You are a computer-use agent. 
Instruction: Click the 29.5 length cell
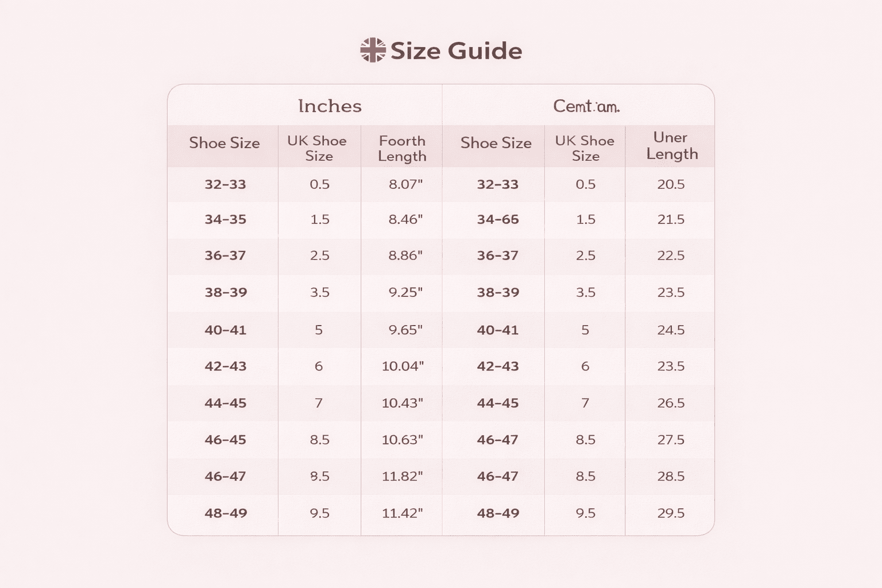671,513
